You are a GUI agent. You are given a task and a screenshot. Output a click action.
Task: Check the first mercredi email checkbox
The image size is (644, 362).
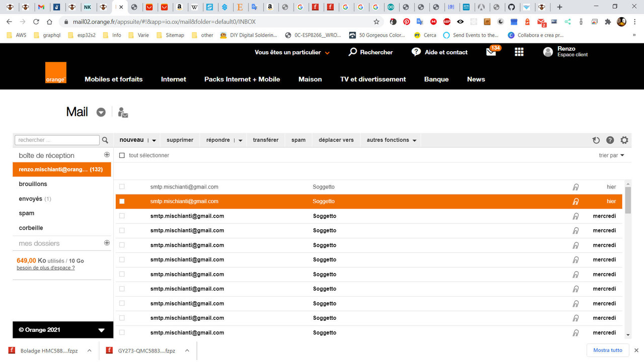(x=122, y=216)
